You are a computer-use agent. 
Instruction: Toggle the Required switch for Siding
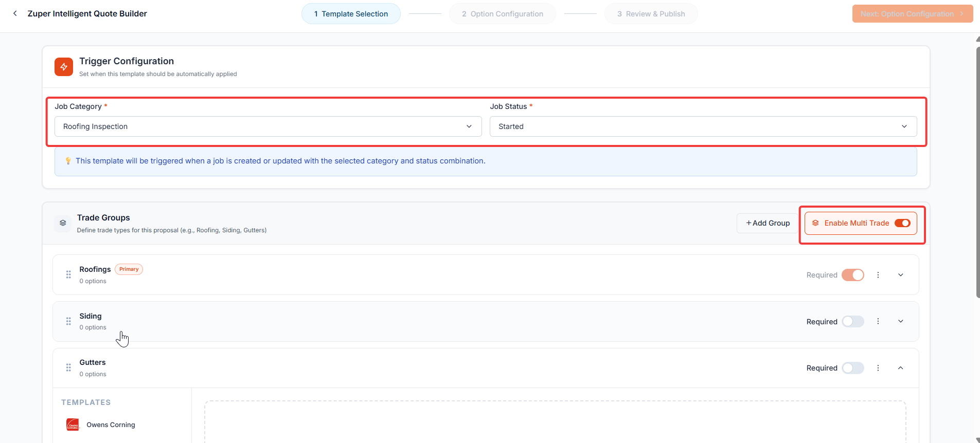coord(853,321)
